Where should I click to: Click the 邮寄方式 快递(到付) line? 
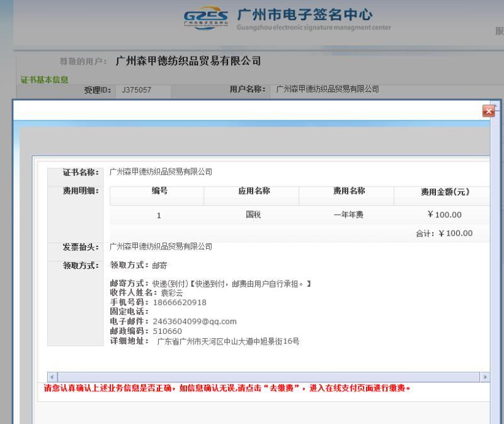[210, 284]
